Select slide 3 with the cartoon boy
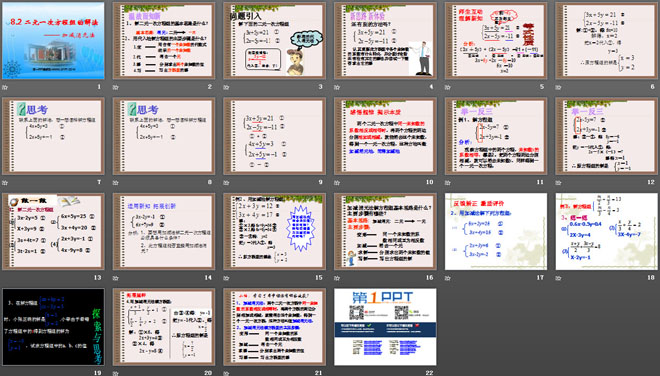Image resolution: width=660 pixels, height=376 pixels. (x=274, y=41)
